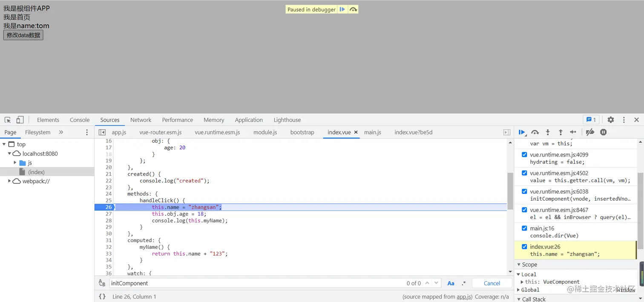Open the app.js file tab
The width and height of the screenshot is (644, 302).
[119, 132]
